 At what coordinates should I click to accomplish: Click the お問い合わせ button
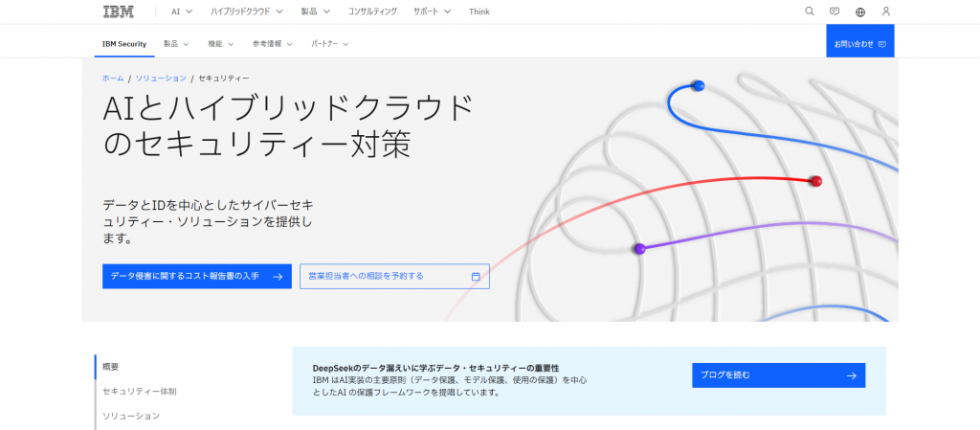coord(860,41)
